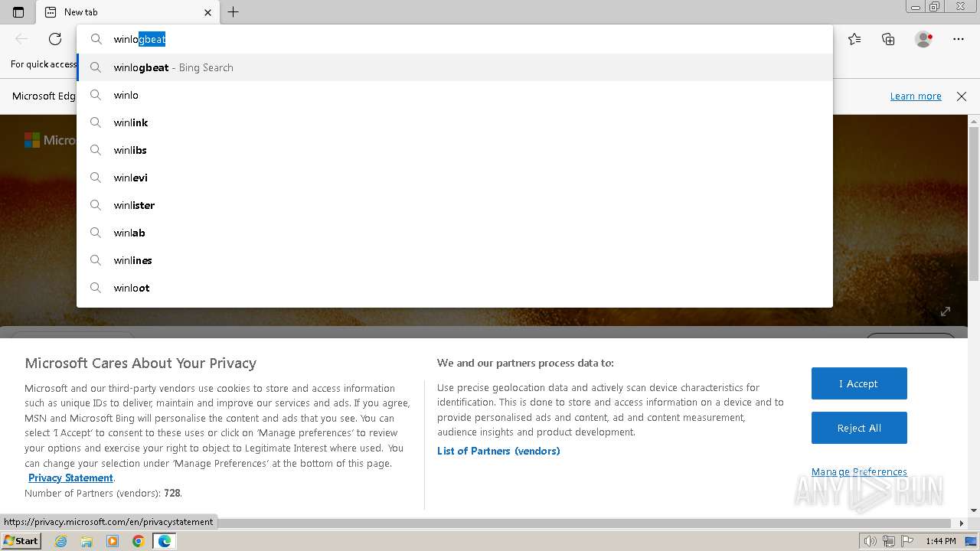
Task: Open a new tab with the plus button
Action: coord(234,12)
